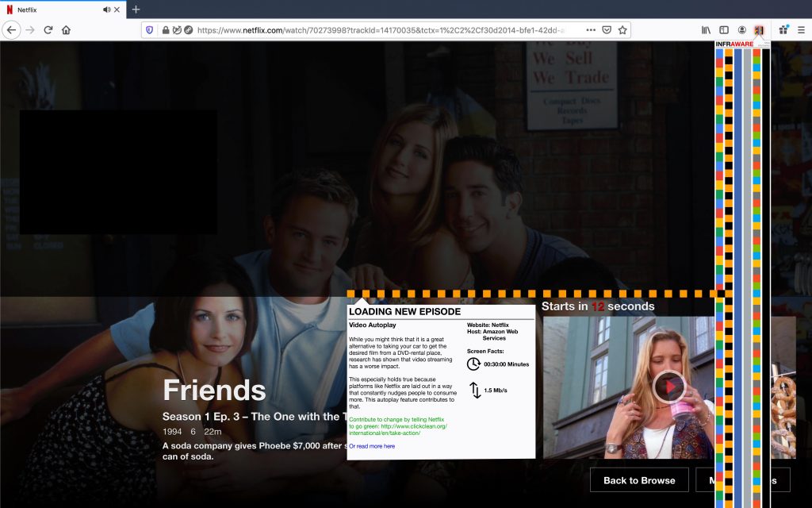812x508 pixels.
Task: Click the Back to Browse button
Action: pyautogui.click(x=639, y=480)
